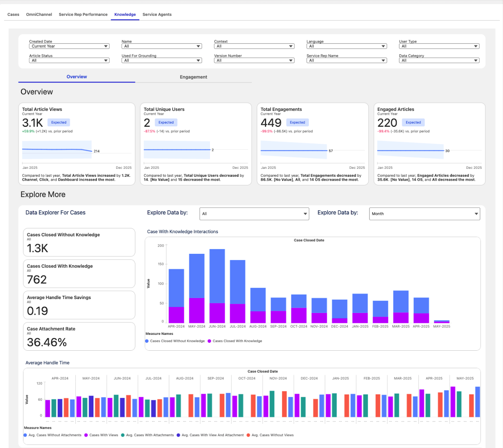Click the JUN-2024 bar in the cases chart
This screenshot has width=503, height=448.
click(x=217, y=285)
